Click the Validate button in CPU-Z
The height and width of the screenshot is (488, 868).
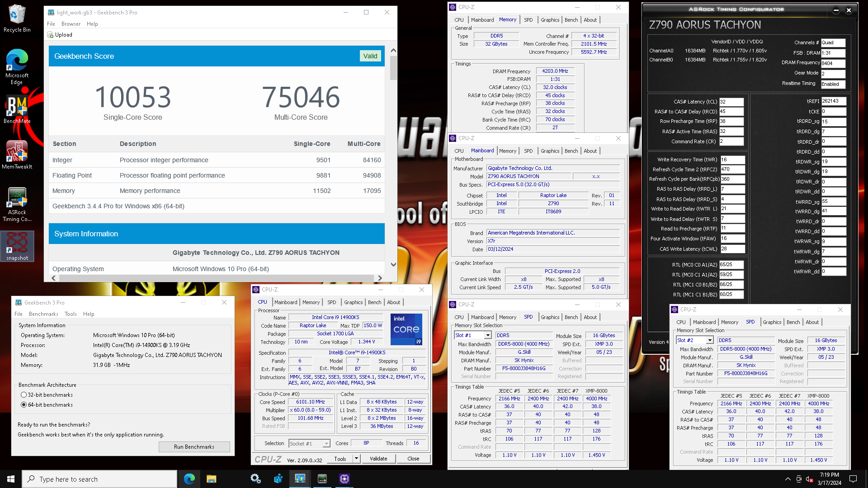(378, 459)
